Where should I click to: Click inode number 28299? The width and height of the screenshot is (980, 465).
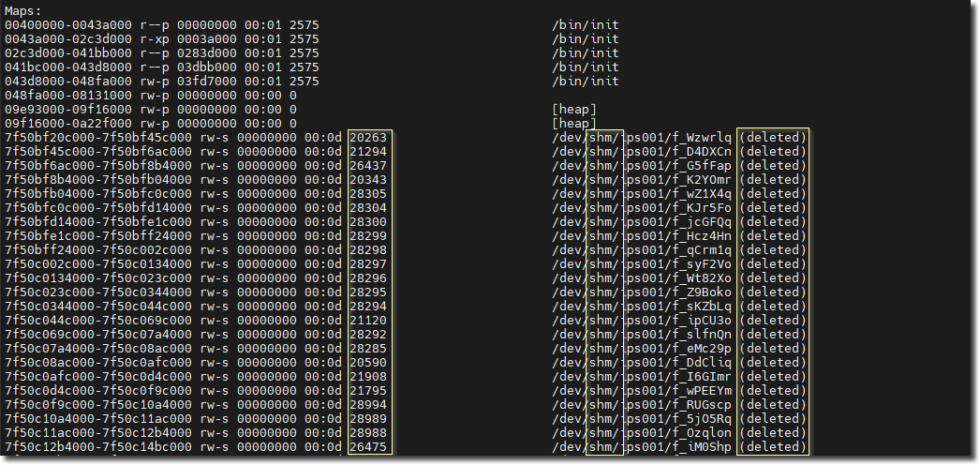[368, 236]
